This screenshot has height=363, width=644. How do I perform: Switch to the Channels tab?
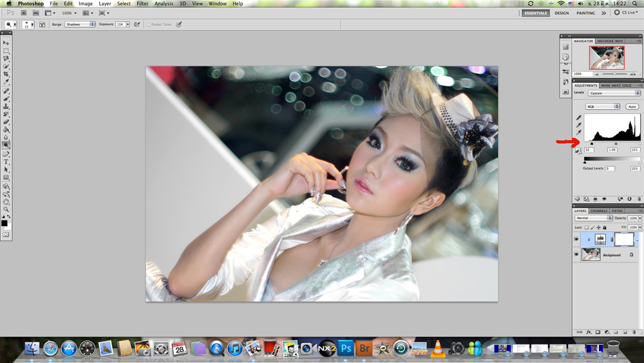click(x=599, y=211)
